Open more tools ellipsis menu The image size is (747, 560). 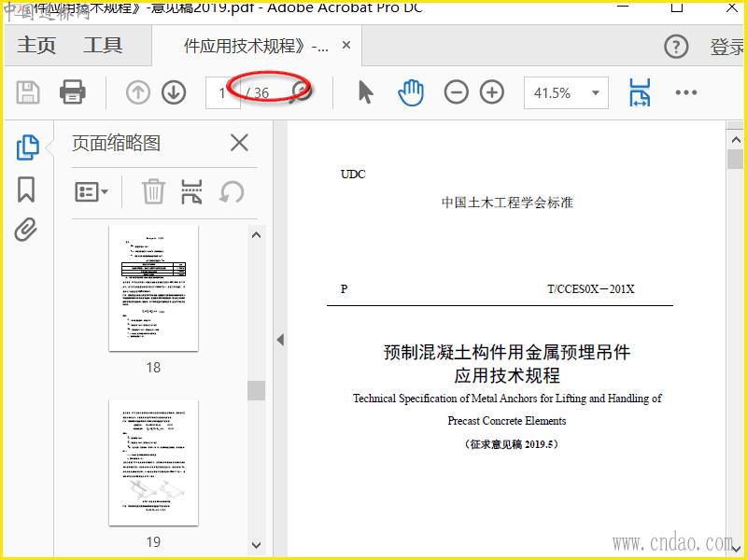pyautogui.click(x=686, y=92)
